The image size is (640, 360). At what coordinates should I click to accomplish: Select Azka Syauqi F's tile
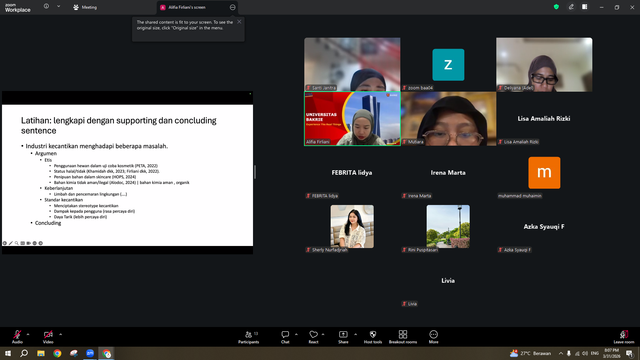tap(544, 227)
